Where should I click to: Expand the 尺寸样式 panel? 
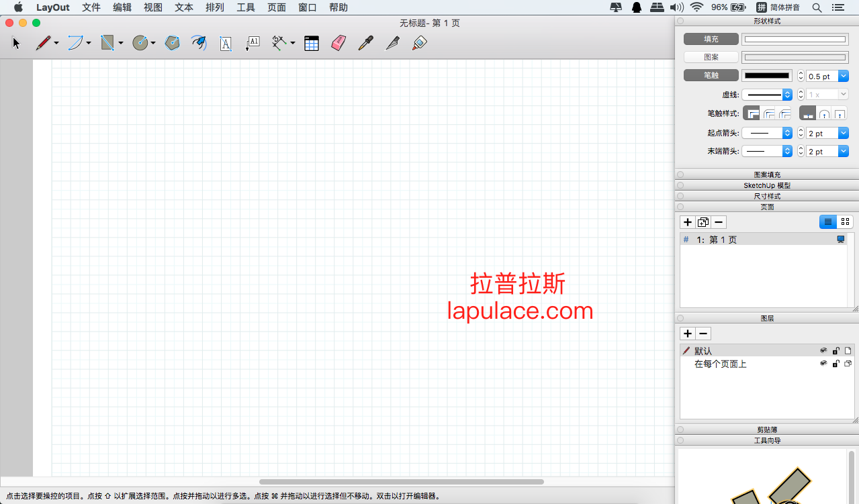click(x=767, y=196)
